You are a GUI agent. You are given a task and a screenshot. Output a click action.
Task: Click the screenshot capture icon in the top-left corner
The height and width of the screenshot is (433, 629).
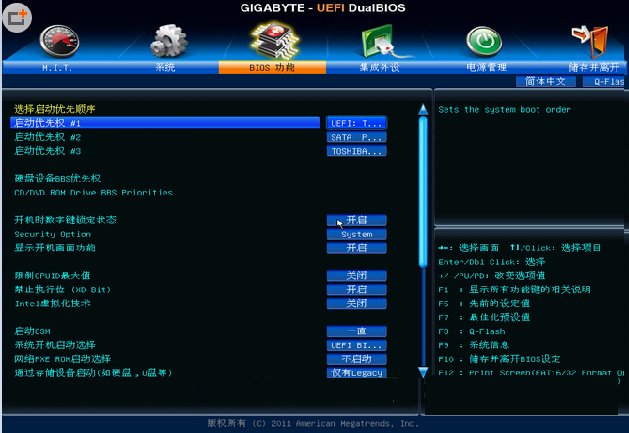pos(17,17)
